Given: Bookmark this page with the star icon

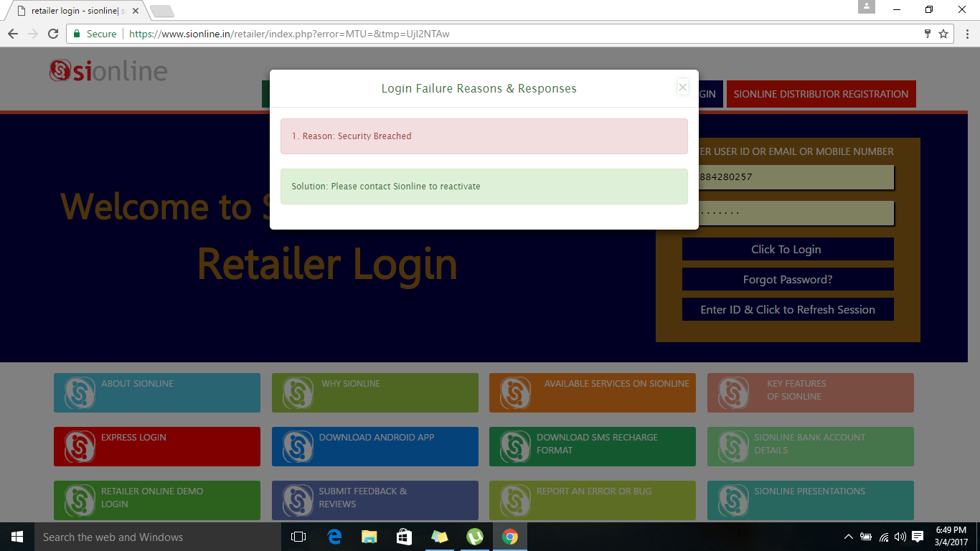Looking at the screenshot, I should tap(943, 34).
